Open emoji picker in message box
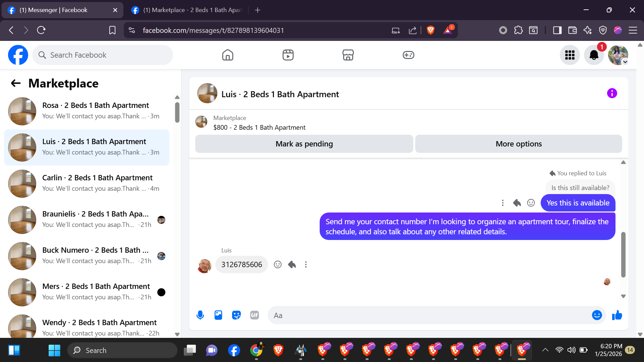The image size is (644, 362). (597, 315)
